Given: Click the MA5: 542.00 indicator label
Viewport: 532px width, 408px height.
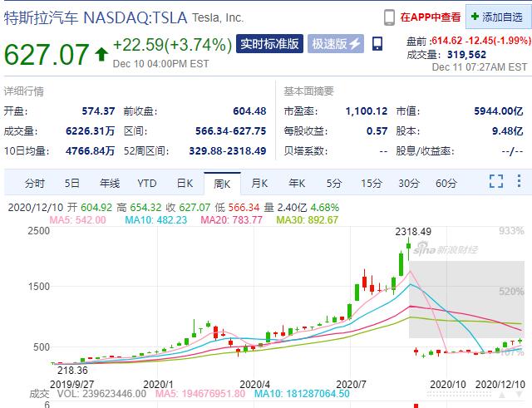Looking at the screenshot, I should (77, 219).
